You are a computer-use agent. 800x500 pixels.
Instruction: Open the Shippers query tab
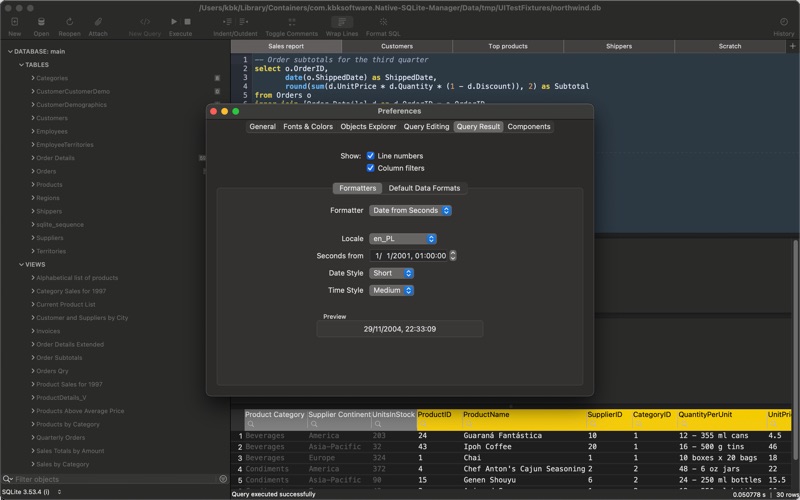point(619,46)
